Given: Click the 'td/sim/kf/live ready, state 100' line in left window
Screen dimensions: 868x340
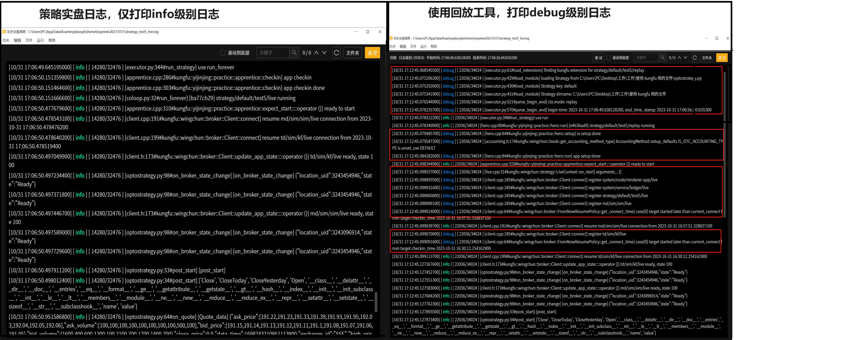Looking at the screenshot, I should click(191, 161).
